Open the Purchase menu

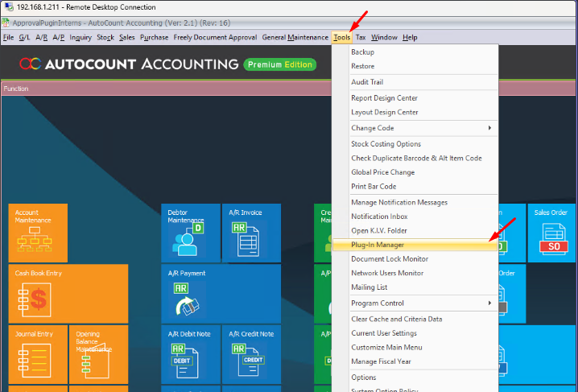154,37
